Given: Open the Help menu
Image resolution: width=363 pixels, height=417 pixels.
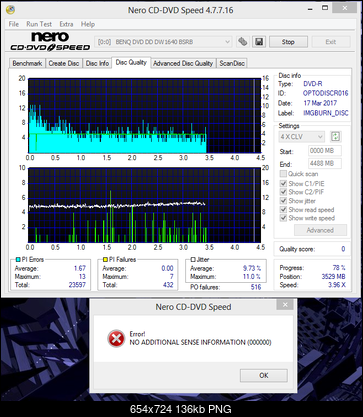Looking at the screenshot, I should pyautogui.click(x=88, y=24).
